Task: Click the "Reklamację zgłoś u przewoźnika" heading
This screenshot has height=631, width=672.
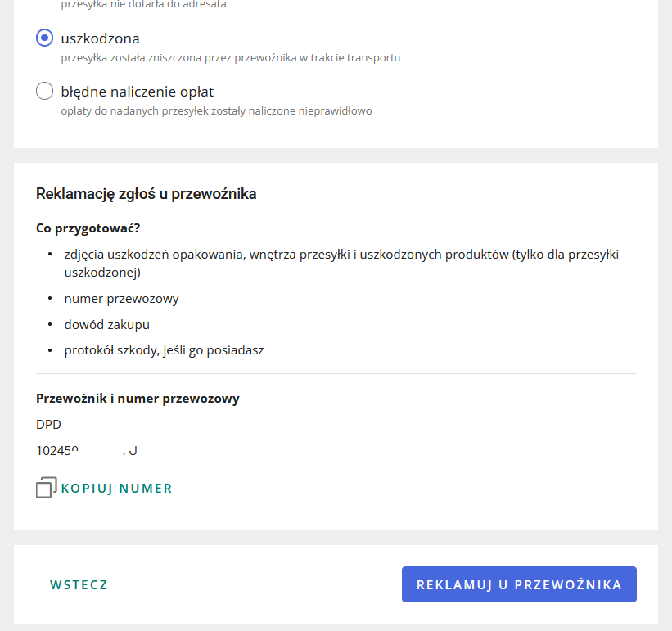Action: [x=147, y=194]
